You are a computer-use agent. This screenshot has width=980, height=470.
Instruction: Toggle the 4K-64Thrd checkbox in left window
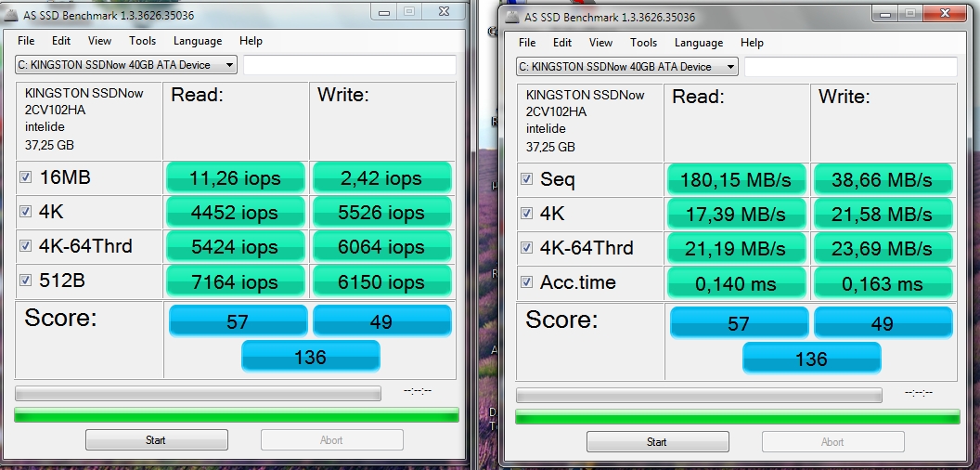pos(25,246)
